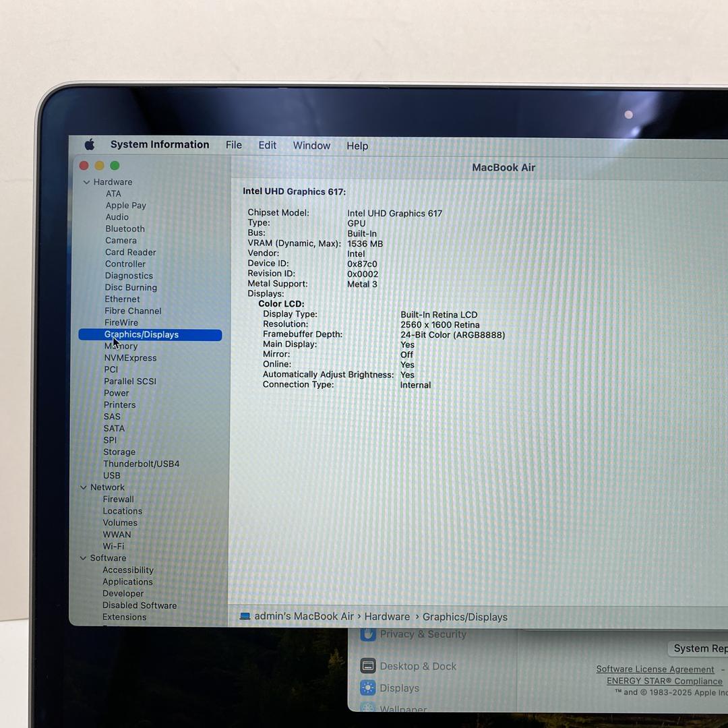Select Parallel SCSI in the sidebar
Viewport: 728px width, 728px height.
130,381
